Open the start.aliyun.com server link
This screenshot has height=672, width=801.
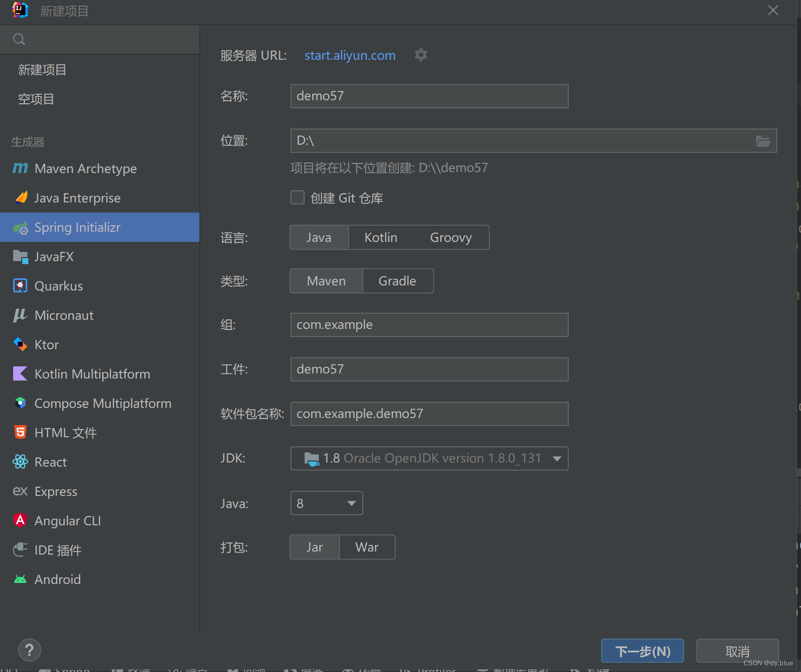350,55
